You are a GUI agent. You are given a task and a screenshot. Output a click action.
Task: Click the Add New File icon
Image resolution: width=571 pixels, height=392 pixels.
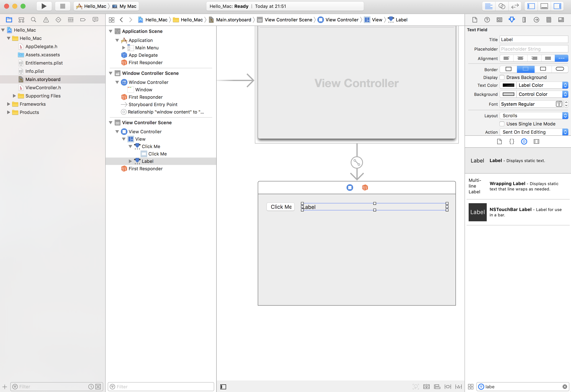(x=4, y=386)
